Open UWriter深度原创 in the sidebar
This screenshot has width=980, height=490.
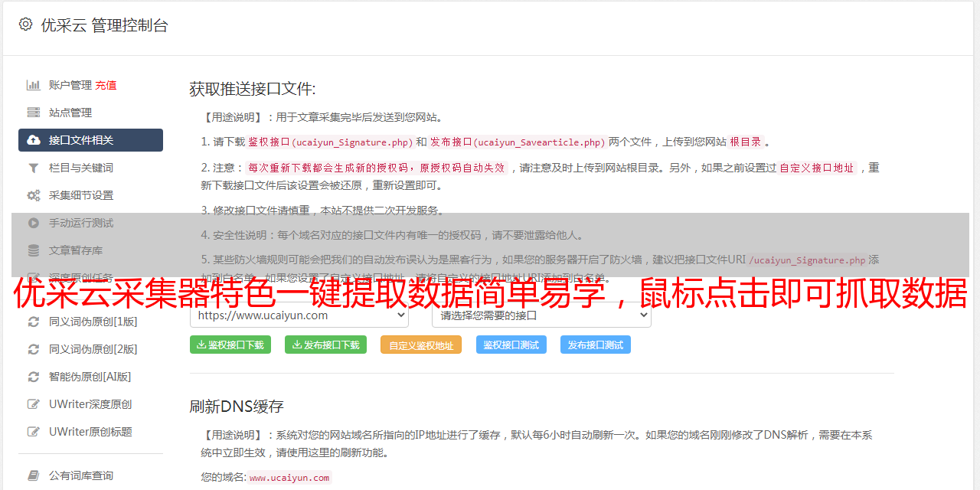coord(90,404)
